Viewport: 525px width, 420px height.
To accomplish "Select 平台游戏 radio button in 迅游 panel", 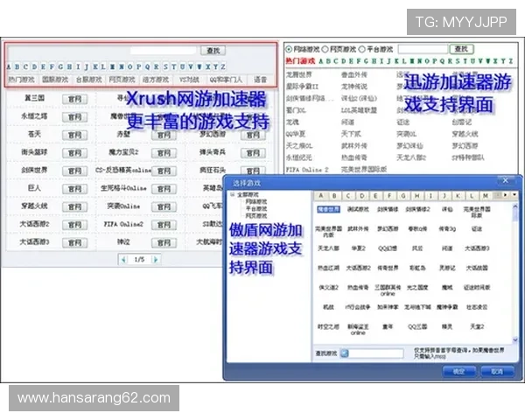I will coord(361,49).
